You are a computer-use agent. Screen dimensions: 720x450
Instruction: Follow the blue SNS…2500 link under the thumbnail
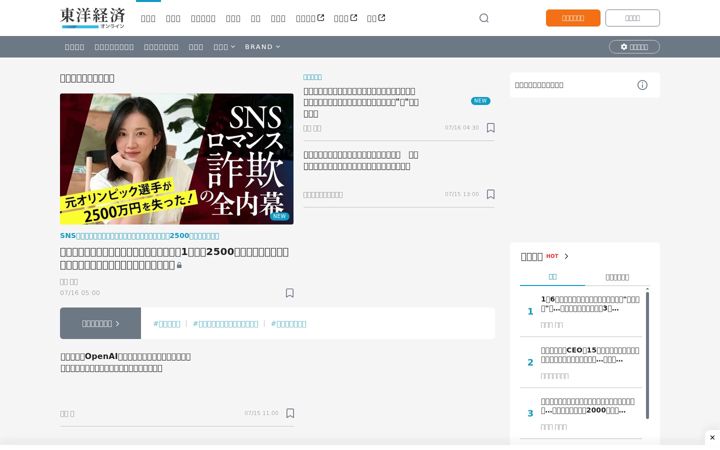pyautogui.click(x=140, y=236)
